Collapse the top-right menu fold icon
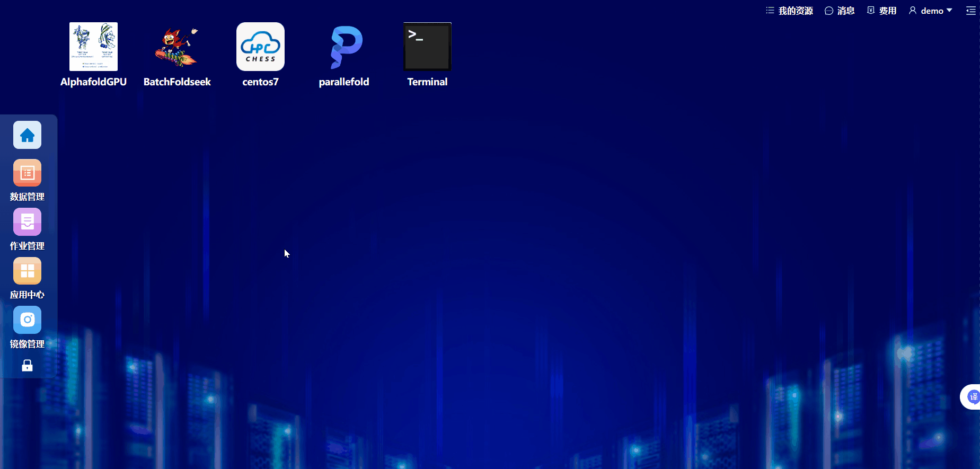 [x=970, y=11]
